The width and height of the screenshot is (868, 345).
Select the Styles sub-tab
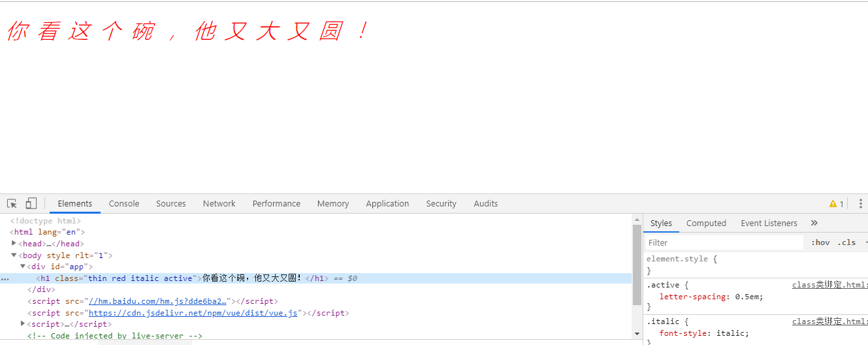661,223
